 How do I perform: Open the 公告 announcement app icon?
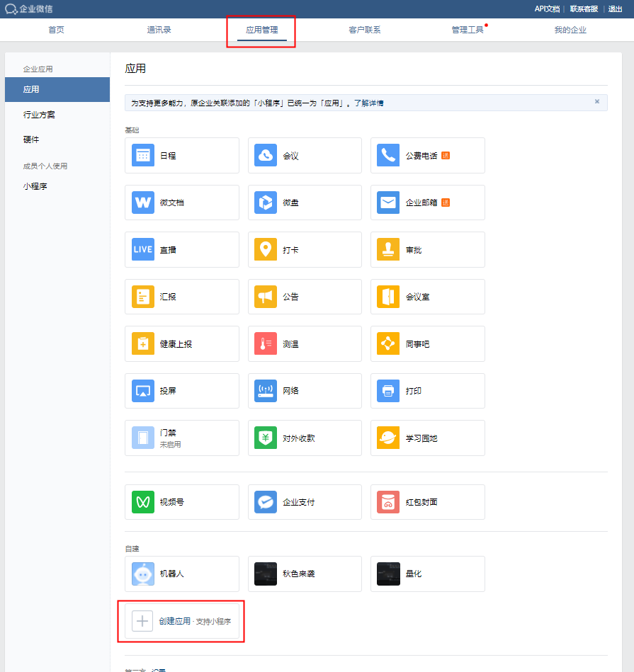tap(266, 297)
